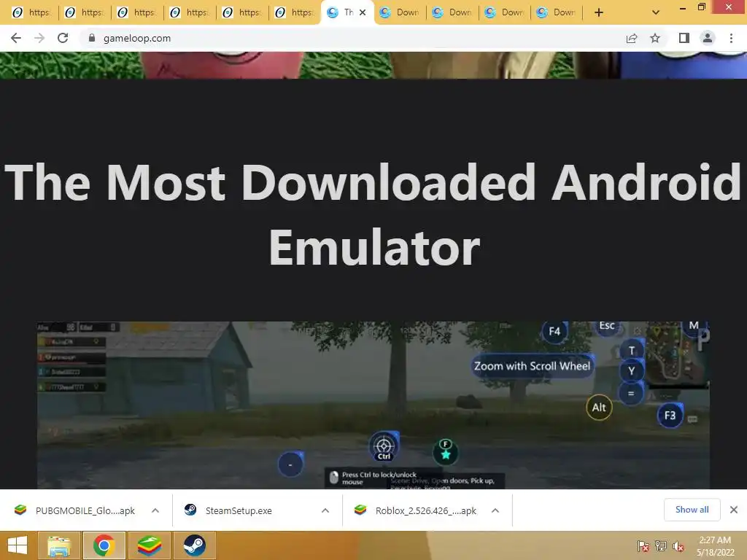747x560 pixels.
Task: Click the Most Downloaded Android Emulator heading
Action: pyautogui.click(x=373, y=214)
